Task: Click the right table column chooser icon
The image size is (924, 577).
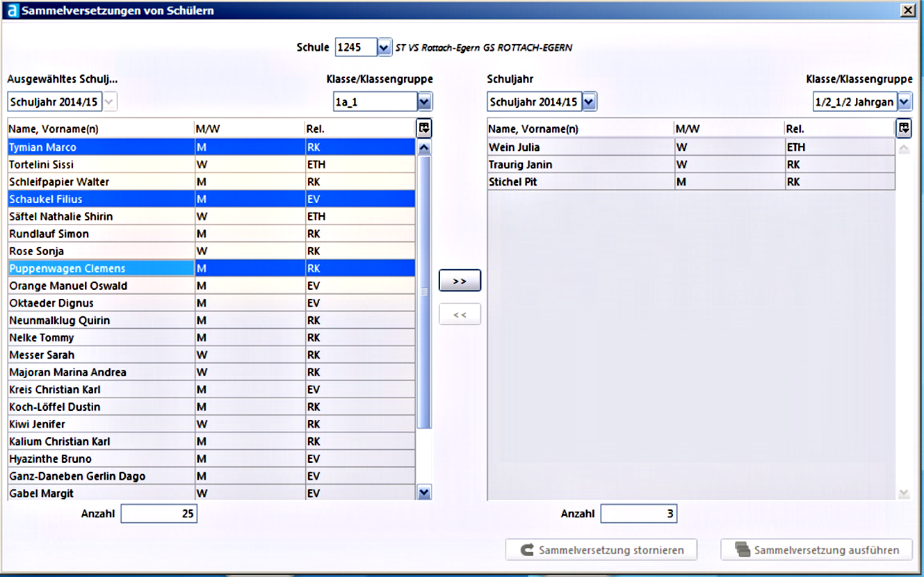Action: click(904, 128)
